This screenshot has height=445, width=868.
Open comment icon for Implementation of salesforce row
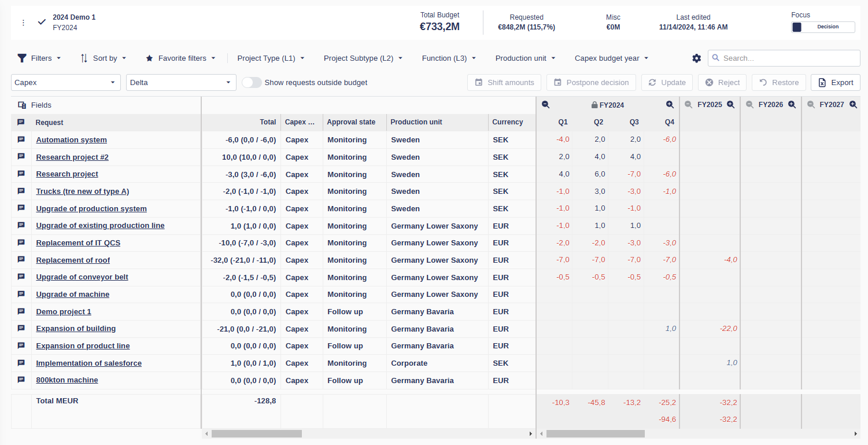point(21,363)
